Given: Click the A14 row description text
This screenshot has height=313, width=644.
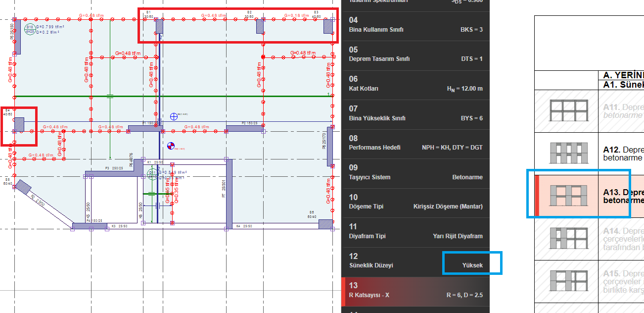Looking at the screenshot, I should tap(624, 239).
